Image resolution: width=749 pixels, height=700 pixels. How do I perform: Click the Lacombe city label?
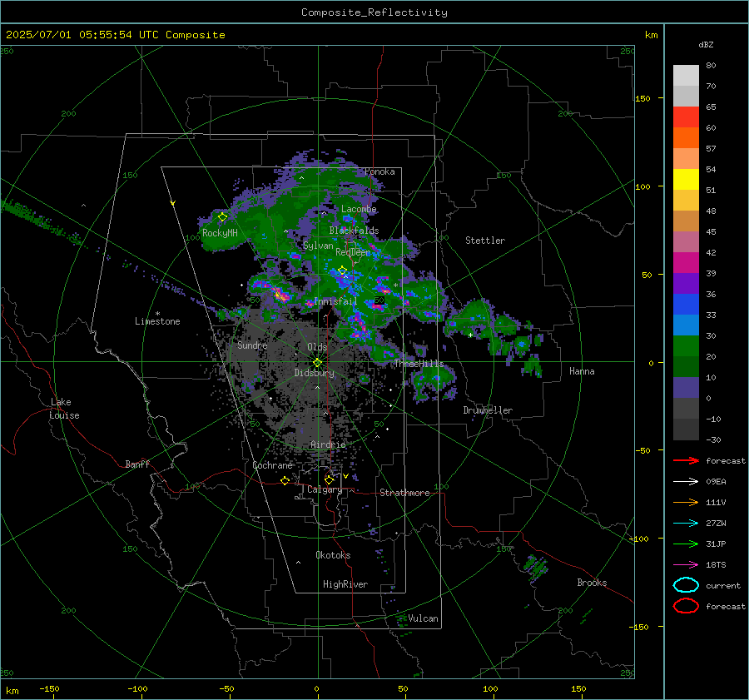[x=359, y=209]
